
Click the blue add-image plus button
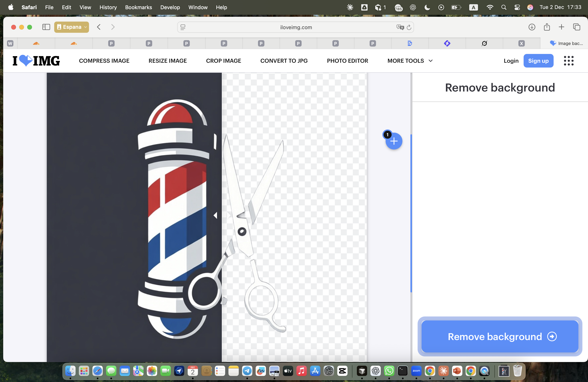point(393,141)
